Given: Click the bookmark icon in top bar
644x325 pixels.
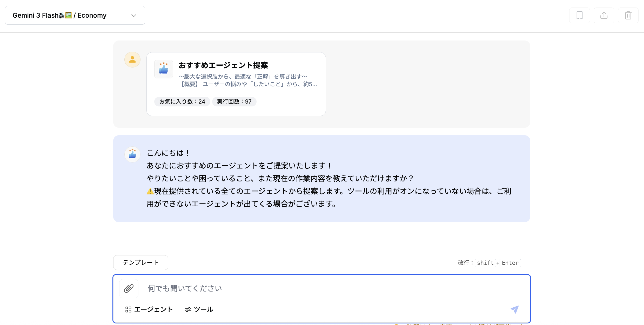Looking at the screenshot, I should (x=579, y=16).
